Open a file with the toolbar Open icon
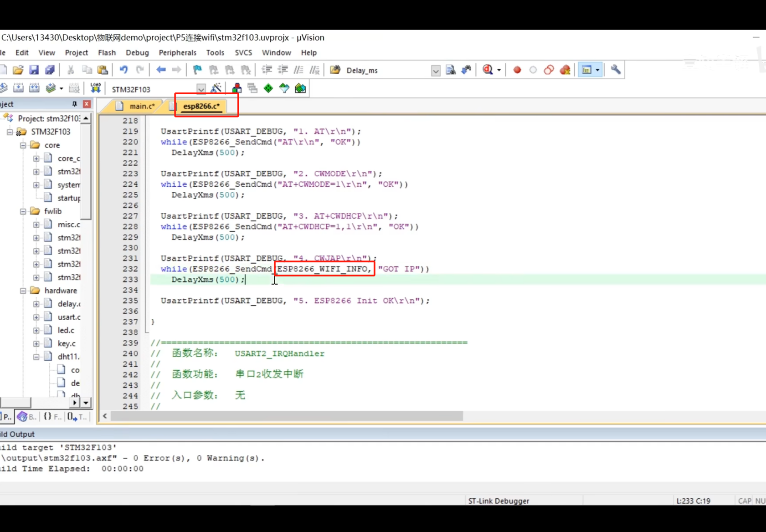 point(18,70)
